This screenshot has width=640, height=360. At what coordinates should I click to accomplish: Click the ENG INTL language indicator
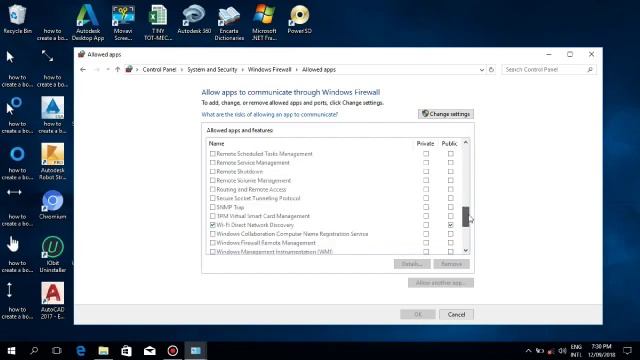click(x=576, y=351)
